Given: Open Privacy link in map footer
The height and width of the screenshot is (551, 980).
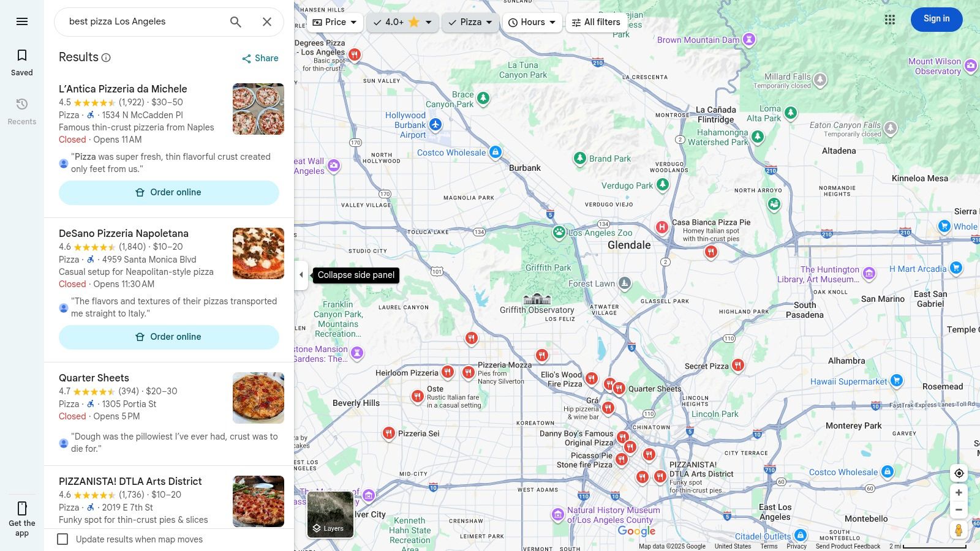Looking at the screenshot, I should [796, 546].
